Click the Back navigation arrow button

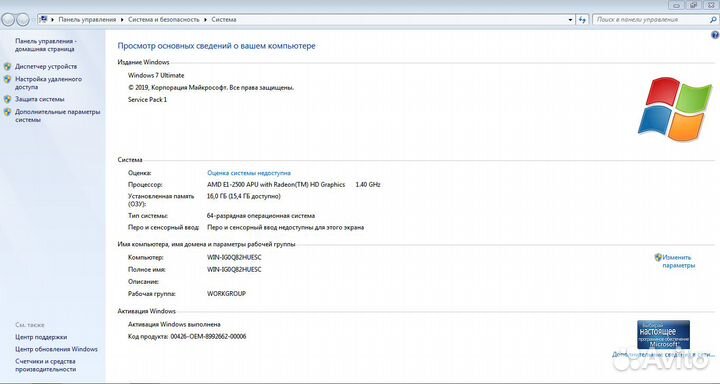click(x=9, y=19)
